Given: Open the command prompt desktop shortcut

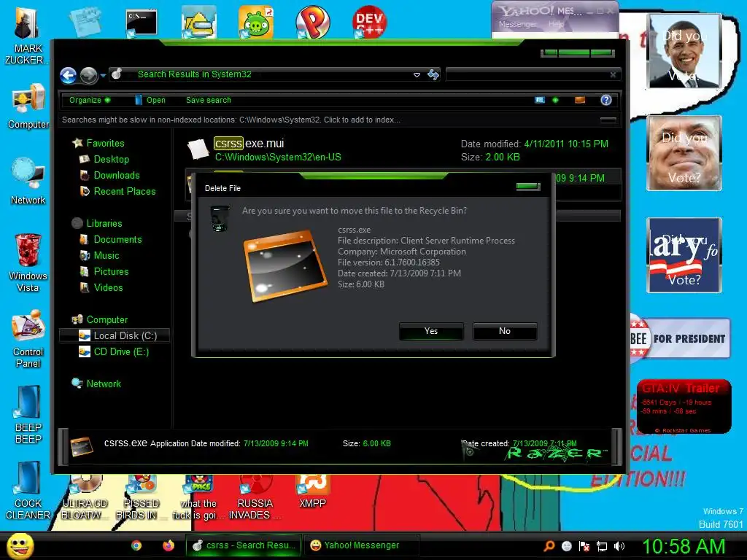Looking at the screenshot, I should tap(142, 23).
